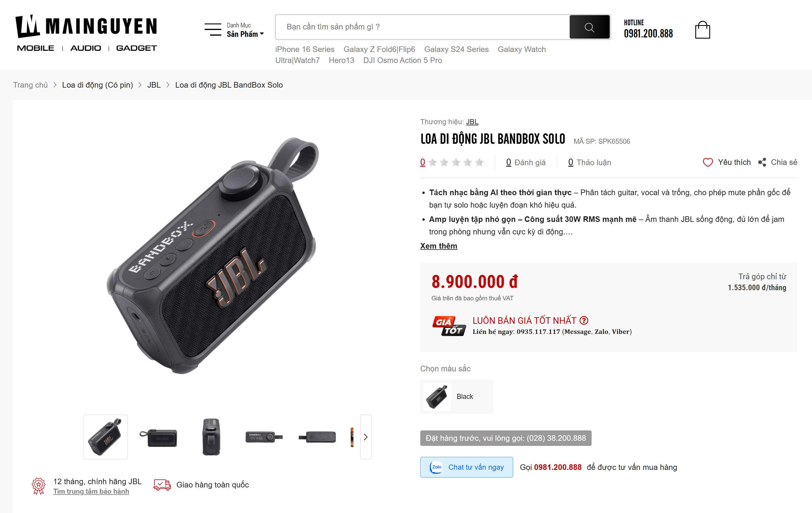Focus the product search field
Viewport: 812px width, 513px height.
pos(422,27)
